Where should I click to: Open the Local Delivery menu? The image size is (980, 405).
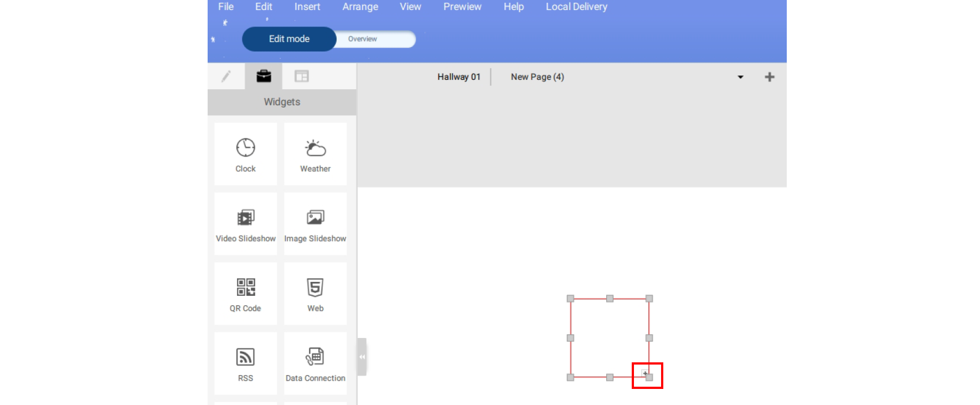tap(576, 7)
